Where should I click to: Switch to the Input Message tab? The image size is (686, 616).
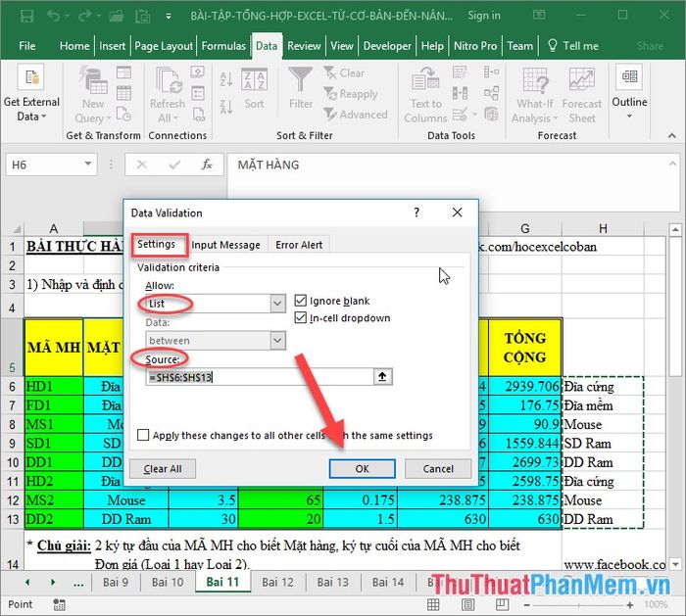point(225,245)
